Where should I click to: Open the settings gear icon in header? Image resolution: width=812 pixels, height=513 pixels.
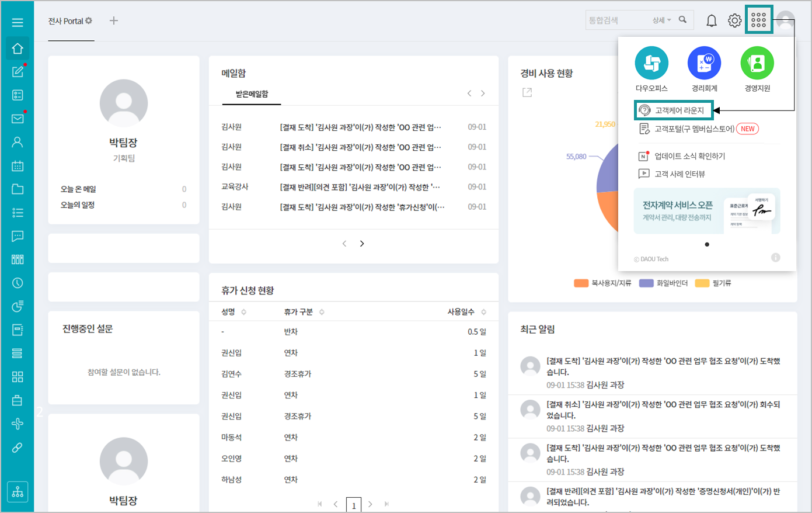[x=734, y=21]
